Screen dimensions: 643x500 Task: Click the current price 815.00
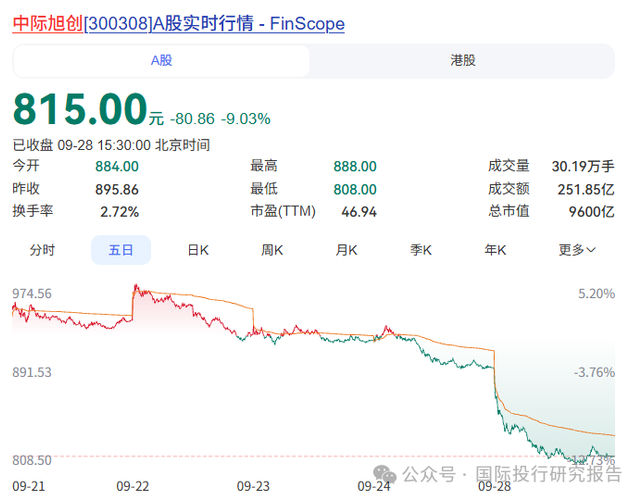pos(80,109)
